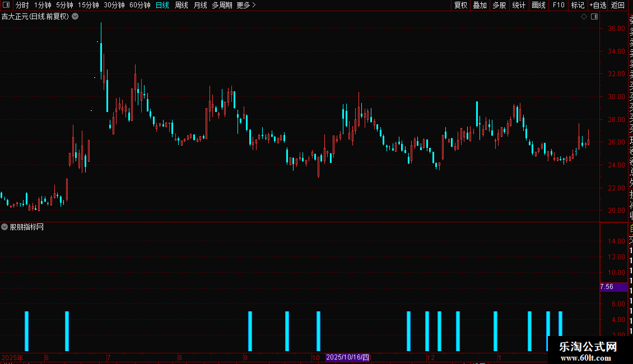Select the 30分钟 period tab
The width and height of the screenshot is (633, 364).
click(x=114, y=5)
